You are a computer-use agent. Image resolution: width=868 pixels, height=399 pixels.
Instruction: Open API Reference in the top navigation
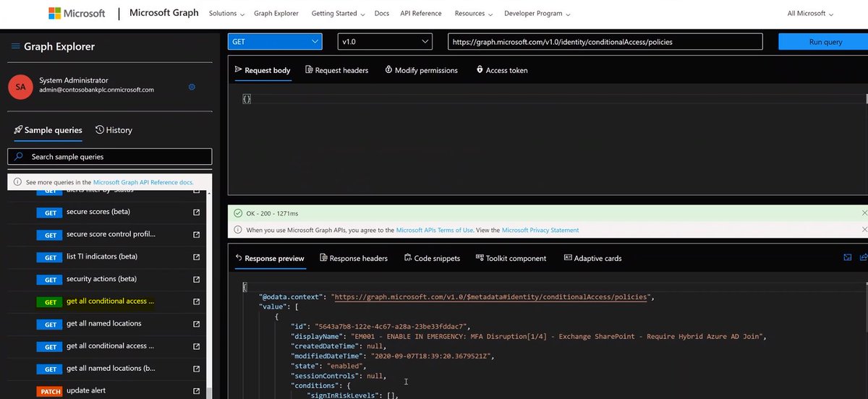(x=421, y=14)
